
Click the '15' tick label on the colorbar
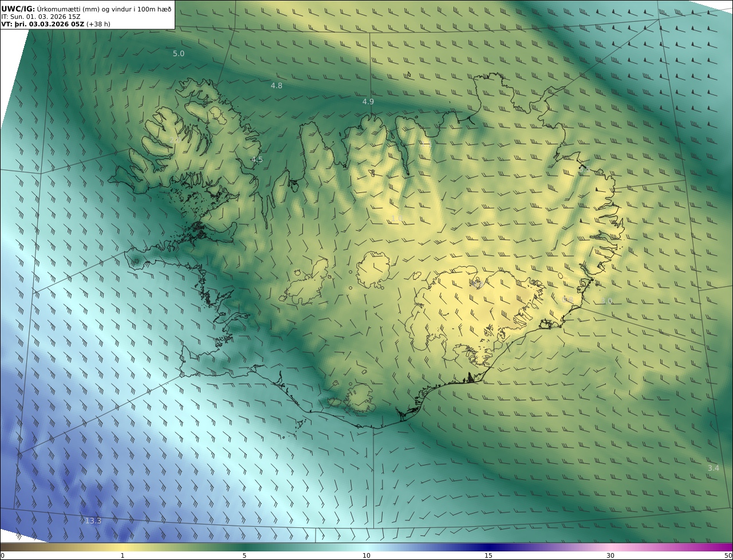click(x=488, y=555)
